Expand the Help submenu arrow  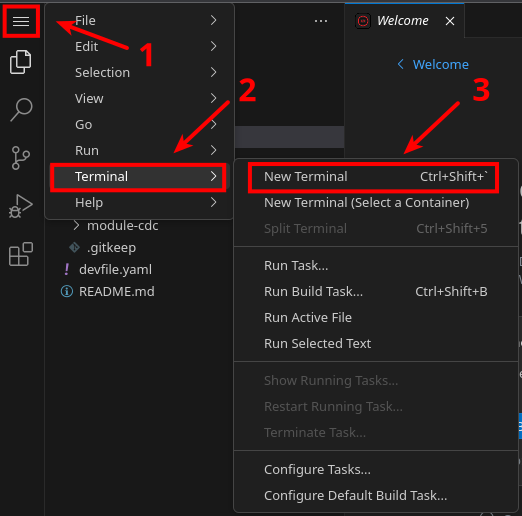(213, 202)
